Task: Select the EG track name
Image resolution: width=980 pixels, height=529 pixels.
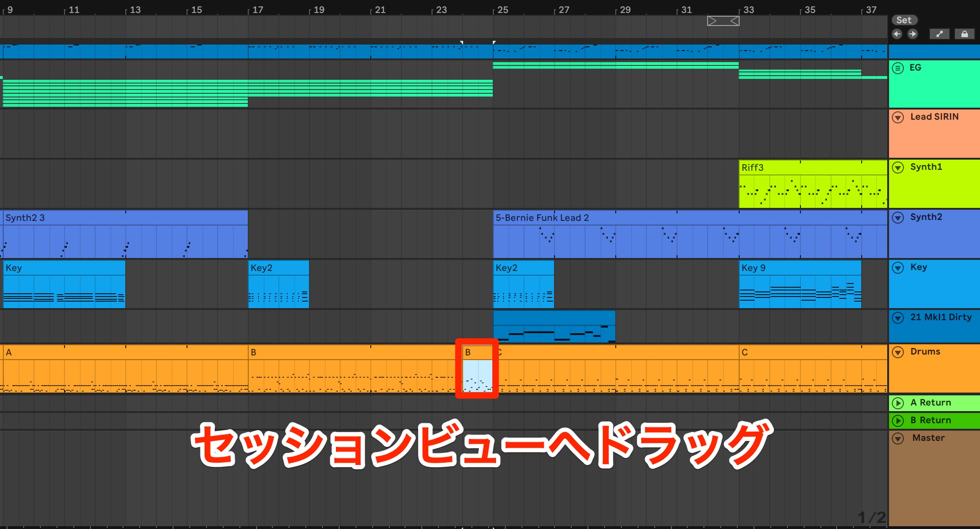Action: click(915, 68)
